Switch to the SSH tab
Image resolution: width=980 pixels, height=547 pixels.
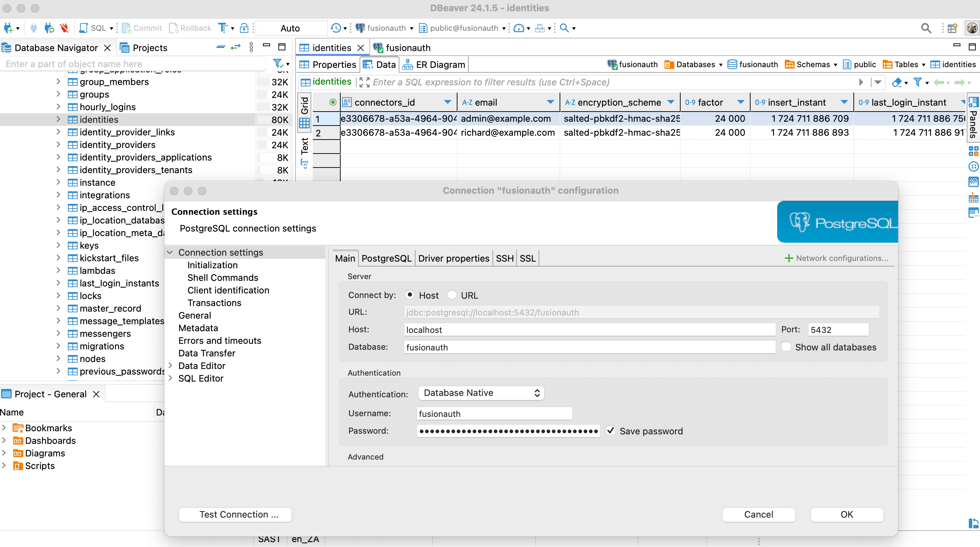tap(504, 258)
